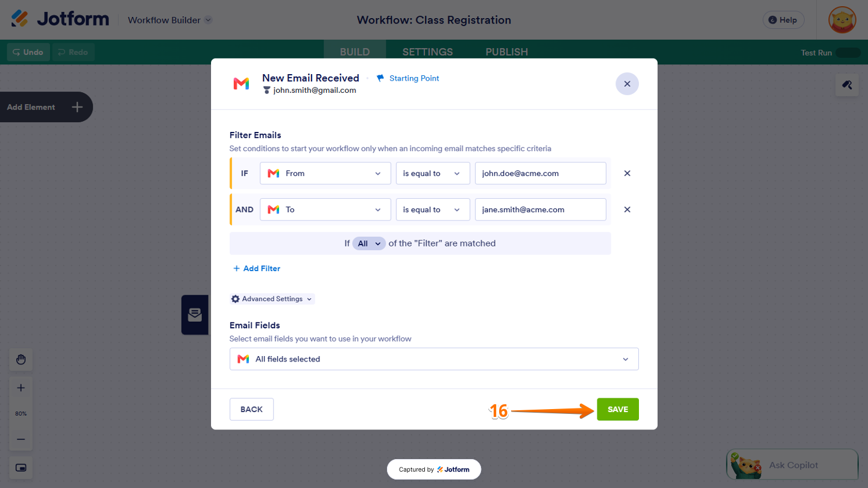Switch to the PUBLISH tab

pyautogui.click(x=507, y=52)
